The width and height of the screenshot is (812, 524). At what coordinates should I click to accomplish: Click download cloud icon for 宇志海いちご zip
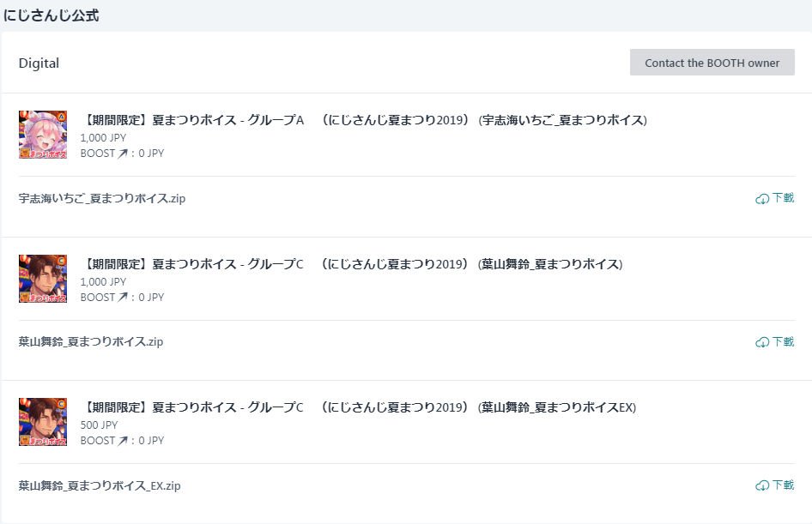click(762, 199)
